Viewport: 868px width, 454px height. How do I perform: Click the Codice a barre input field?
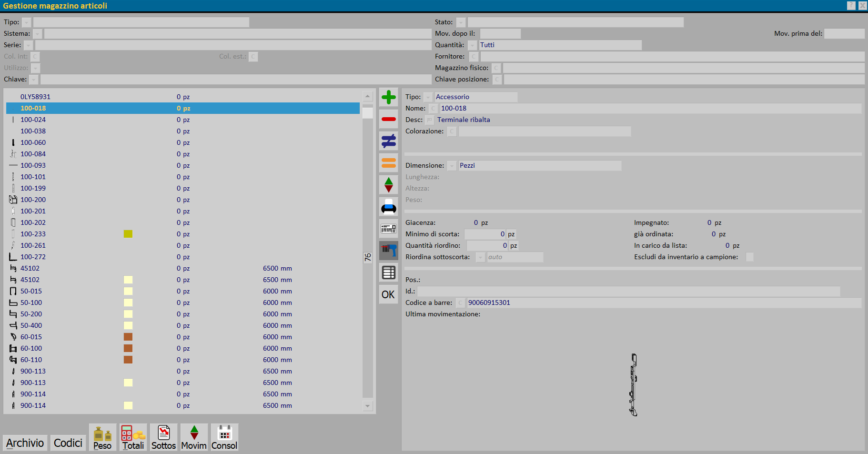pyautogui.click(x=663, y=303)
